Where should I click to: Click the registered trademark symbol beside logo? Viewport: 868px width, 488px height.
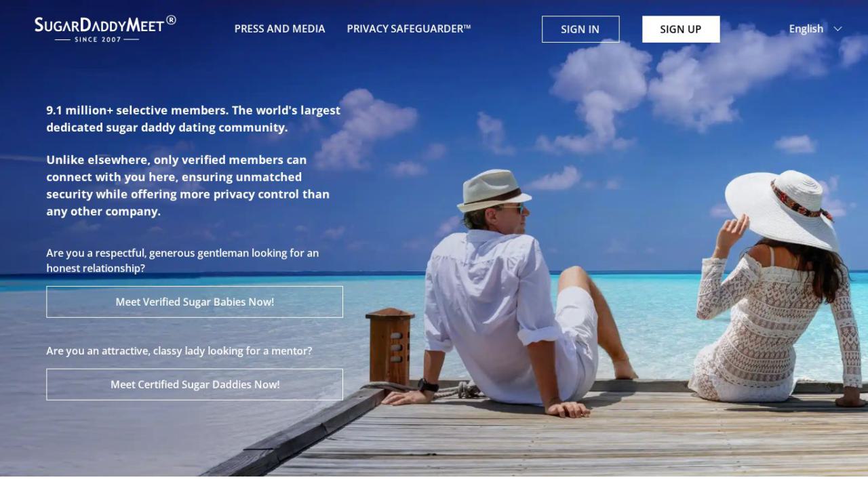pyautogui.click(x=171, y=20)
